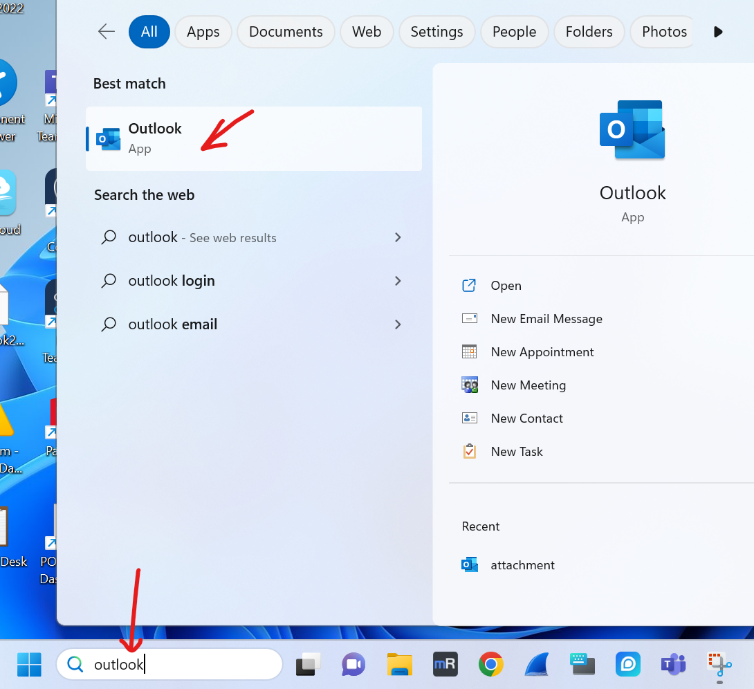The width and height of the screenshot is (754, 689).
Task: Open the Outlook App best match result
Action: [x=254, y=138]
